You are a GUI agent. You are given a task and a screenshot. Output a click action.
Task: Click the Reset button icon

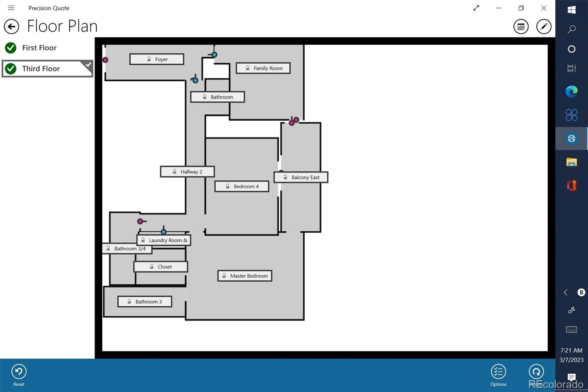pyautogui.click(x=19, y=371)
